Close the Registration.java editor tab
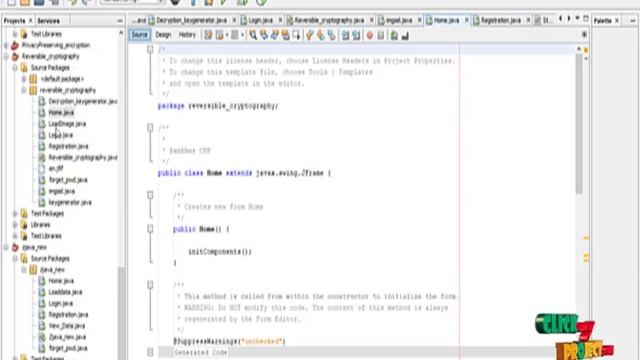The width and height of the screenshot is (640, 360). [x=528, y=20]
